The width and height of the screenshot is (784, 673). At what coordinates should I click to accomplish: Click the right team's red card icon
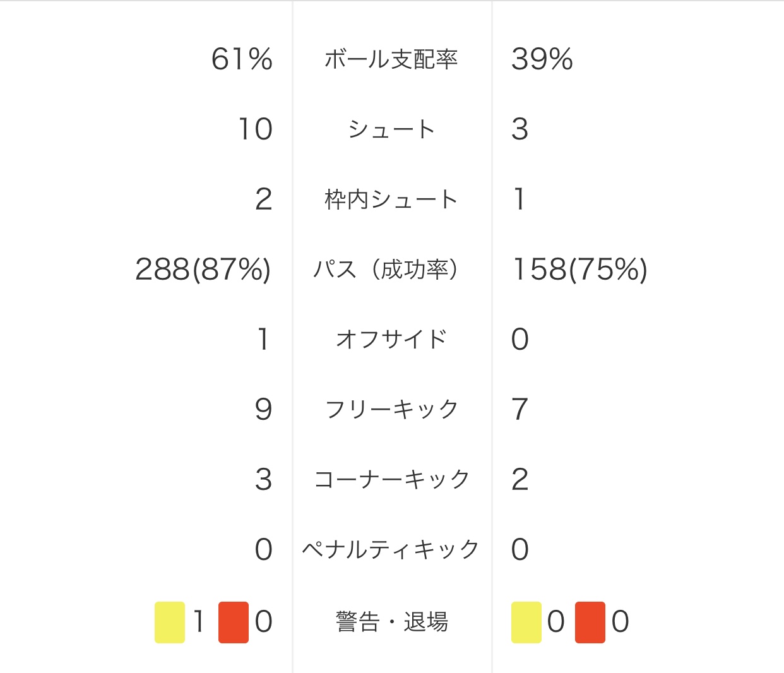(x=590, y=622)
